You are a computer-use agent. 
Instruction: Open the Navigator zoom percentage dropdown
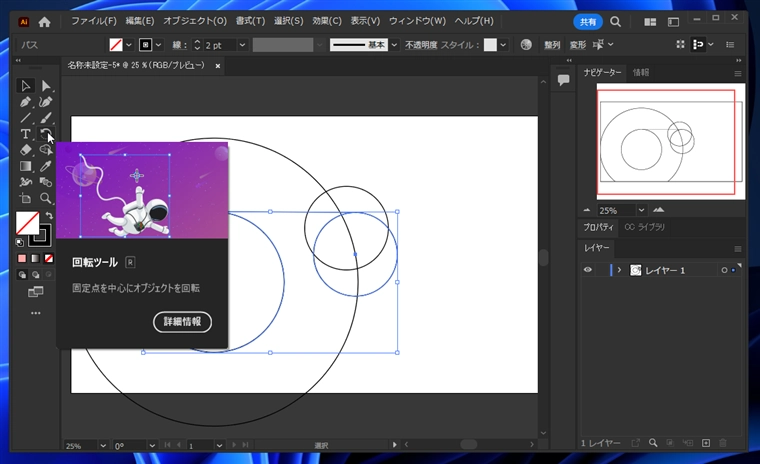641,210
